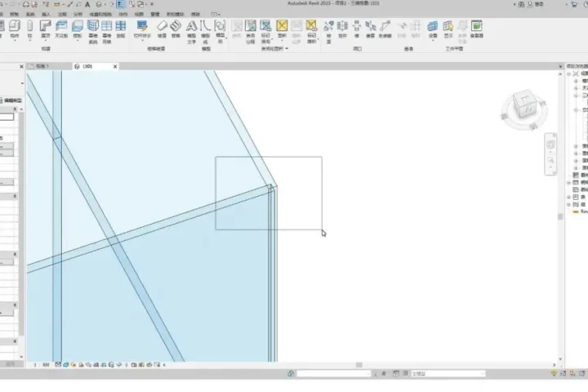This screenshot has height=392, width=588.
Task: Select the Stair (楼梯) tool
Action: pos(176,29)
